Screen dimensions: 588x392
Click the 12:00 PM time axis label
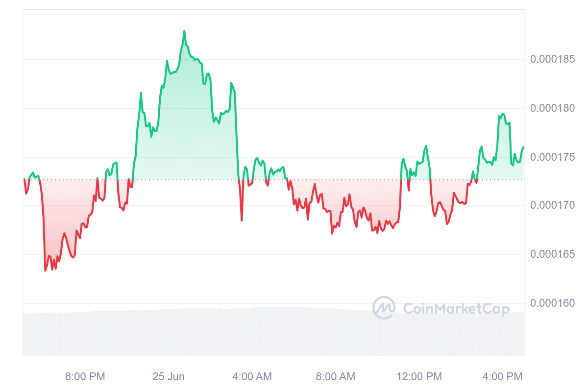(419, 376)
